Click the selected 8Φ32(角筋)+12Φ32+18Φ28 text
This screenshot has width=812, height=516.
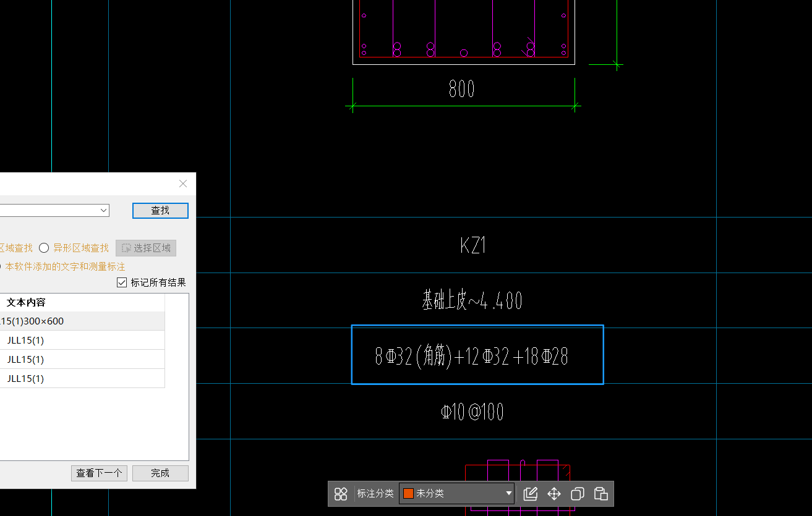tap(471, 357)
